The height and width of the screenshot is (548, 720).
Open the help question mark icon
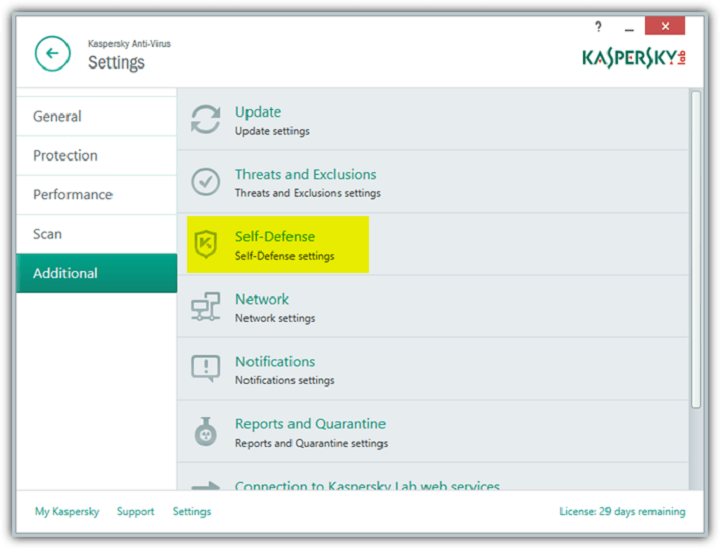pos(598,27)
